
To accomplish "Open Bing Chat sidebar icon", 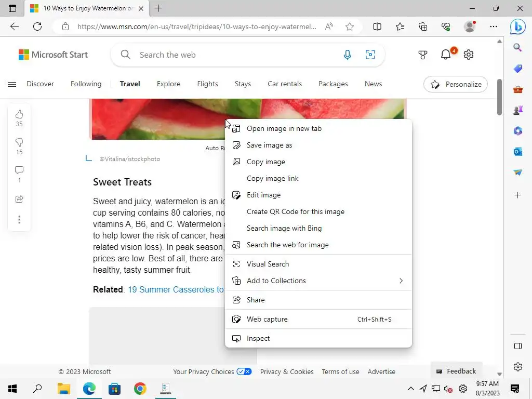I will pos(518,26).
